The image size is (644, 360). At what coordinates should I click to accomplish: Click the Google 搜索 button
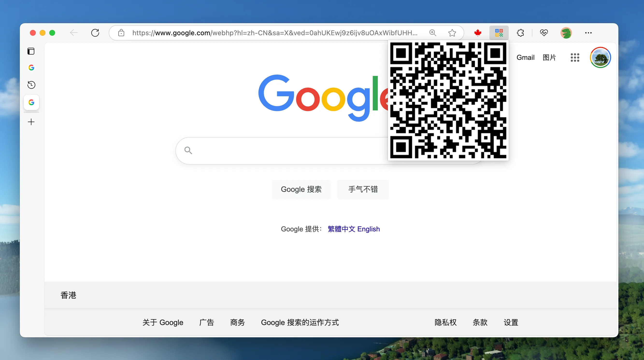coord(301,189)
